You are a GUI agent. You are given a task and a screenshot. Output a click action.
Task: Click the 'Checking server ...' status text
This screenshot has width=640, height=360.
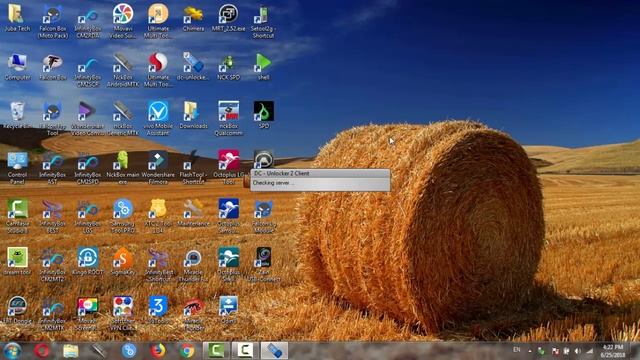click(x=273, y=183)
